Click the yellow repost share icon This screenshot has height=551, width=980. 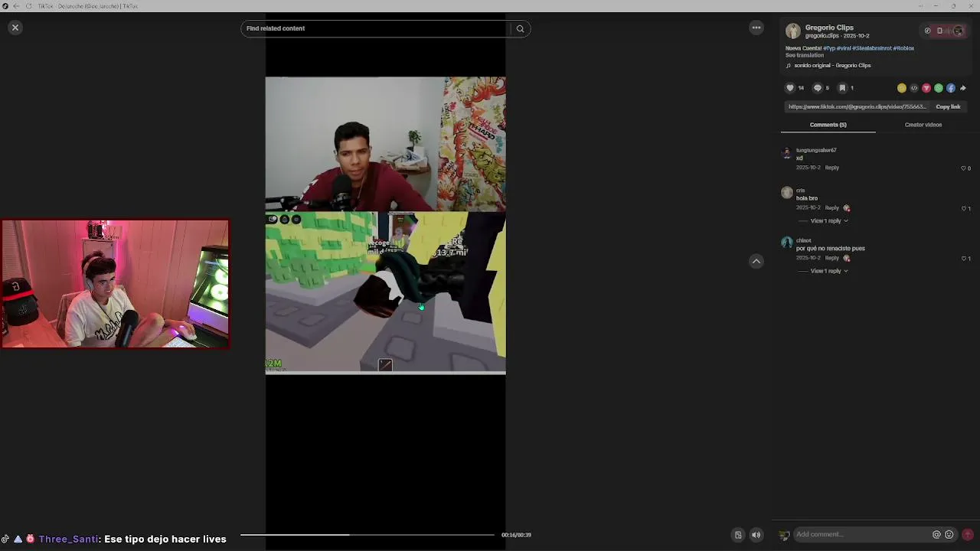[902, 88]
